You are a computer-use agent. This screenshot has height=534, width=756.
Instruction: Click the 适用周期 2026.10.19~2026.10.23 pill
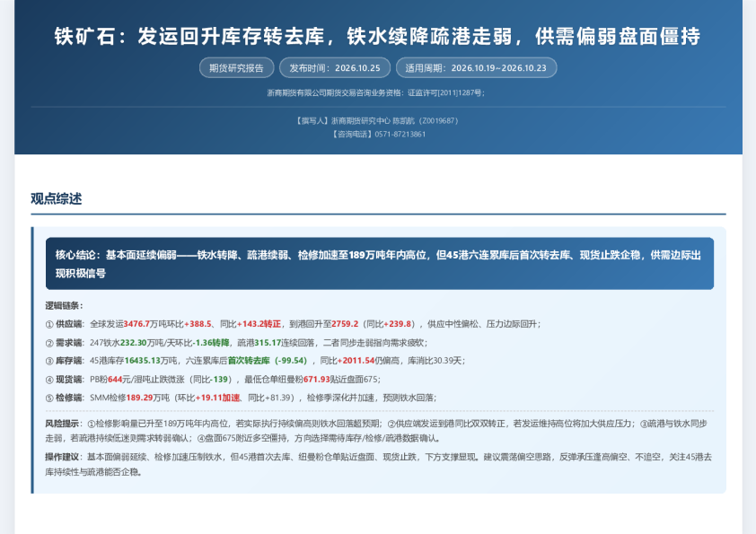[x=476, y=68]
